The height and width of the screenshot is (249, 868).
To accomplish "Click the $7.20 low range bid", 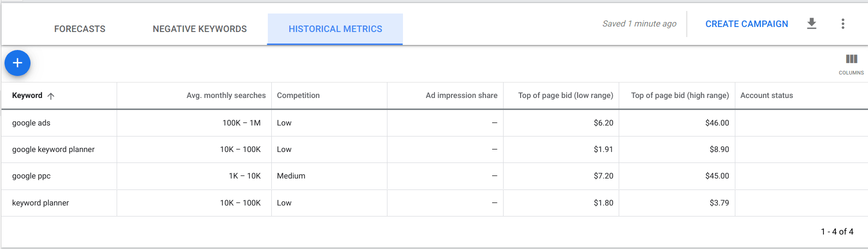I will tap(603, 176).
